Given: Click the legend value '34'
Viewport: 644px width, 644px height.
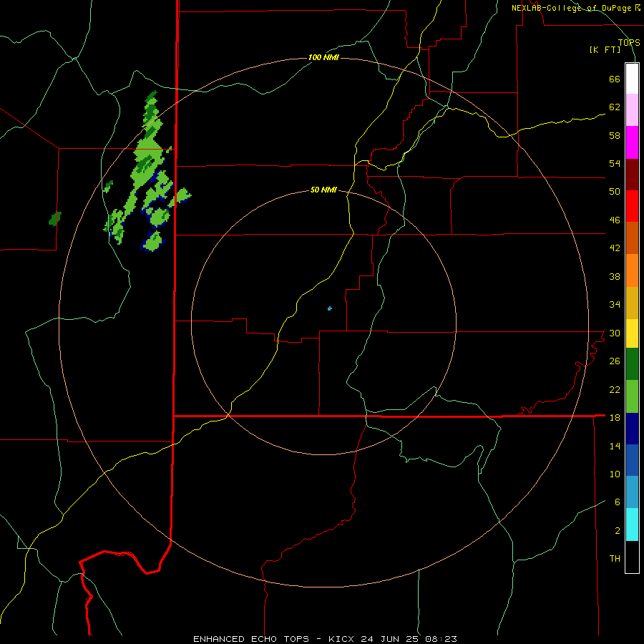Looking at the screenshot, I should tap(615, 305).
